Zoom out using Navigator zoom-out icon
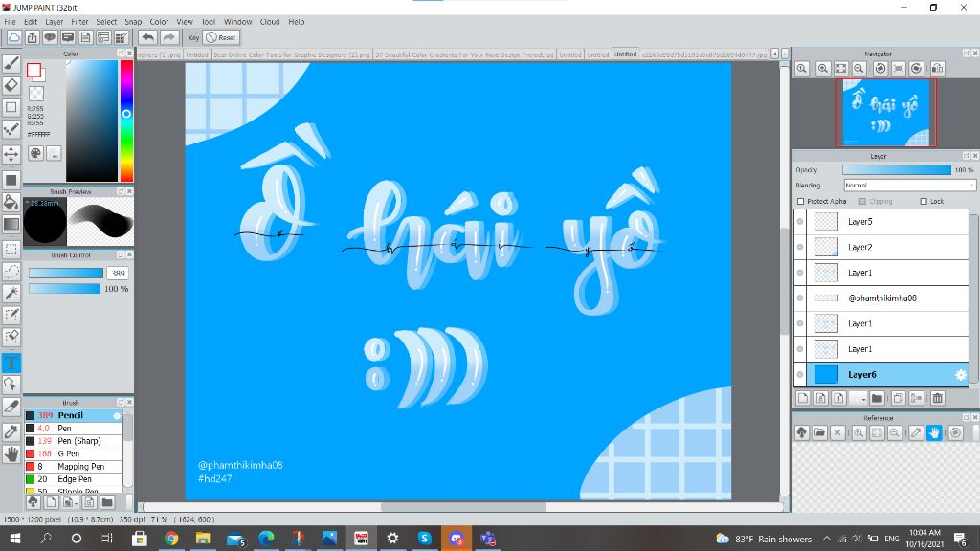Image resolution: width=980 pixels, height=551 pixels. pos(859,69)
